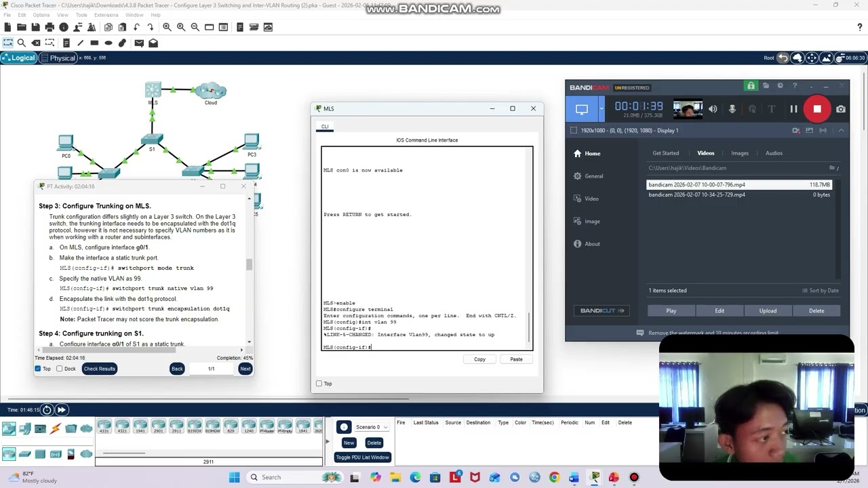Toggle the Bandicam display area checkbox
The height and width of the screenshot is (488, 868).
tap(574, 130)
